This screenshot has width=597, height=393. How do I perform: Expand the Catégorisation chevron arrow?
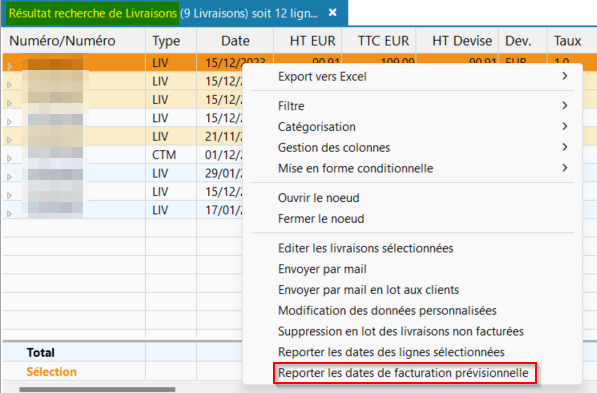coord(565,126)
